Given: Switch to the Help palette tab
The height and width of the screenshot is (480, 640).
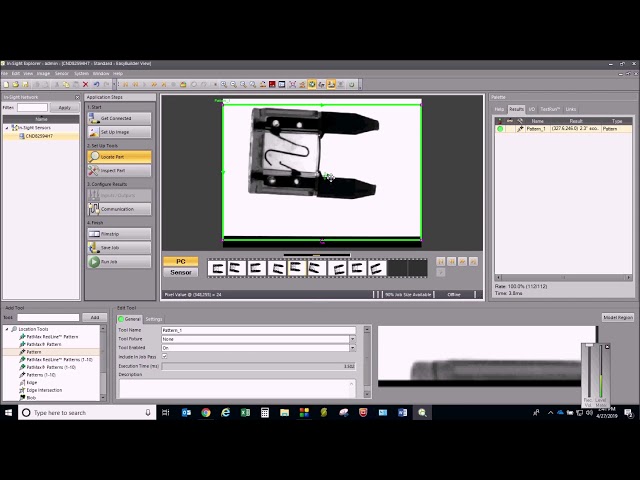Looking at the screenshot, I should (x=499, y=109).
